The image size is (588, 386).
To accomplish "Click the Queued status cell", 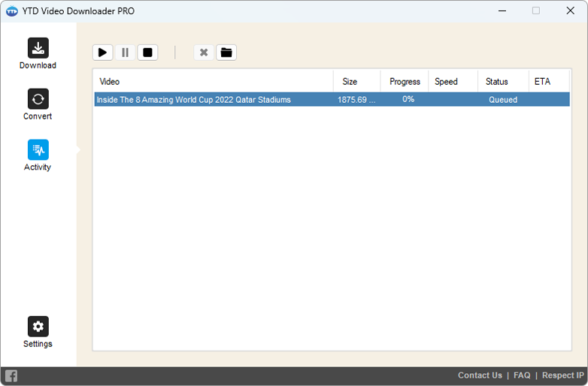I will coord(503,100).
